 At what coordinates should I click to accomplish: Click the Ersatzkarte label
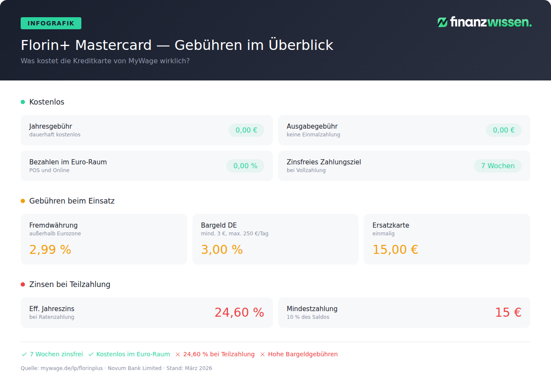click(391, 225)
